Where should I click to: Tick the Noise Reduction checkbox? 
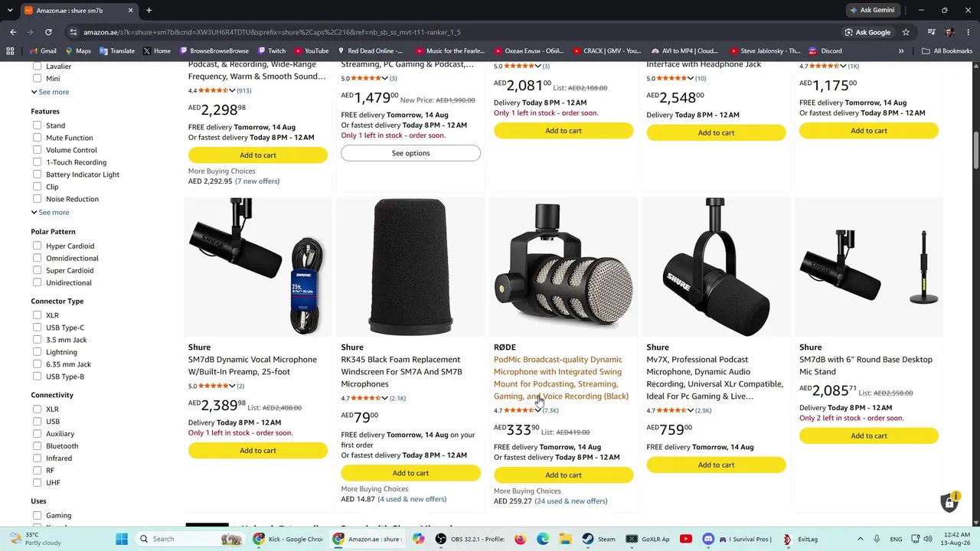coord(37,199)
